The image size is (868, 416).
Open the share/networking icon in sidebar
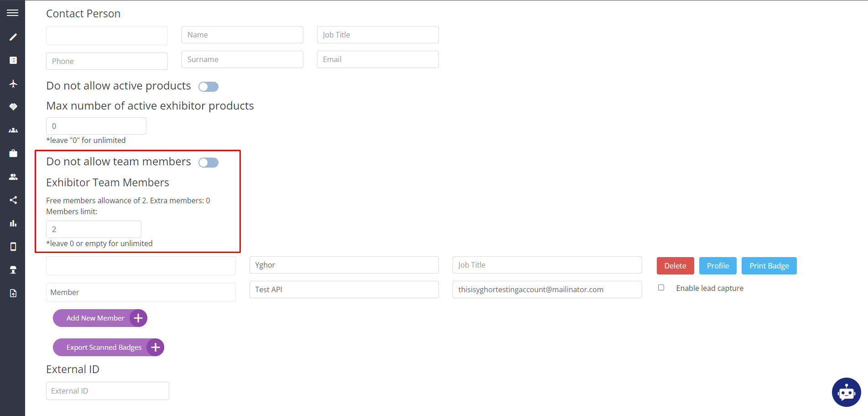click(13, 200)
